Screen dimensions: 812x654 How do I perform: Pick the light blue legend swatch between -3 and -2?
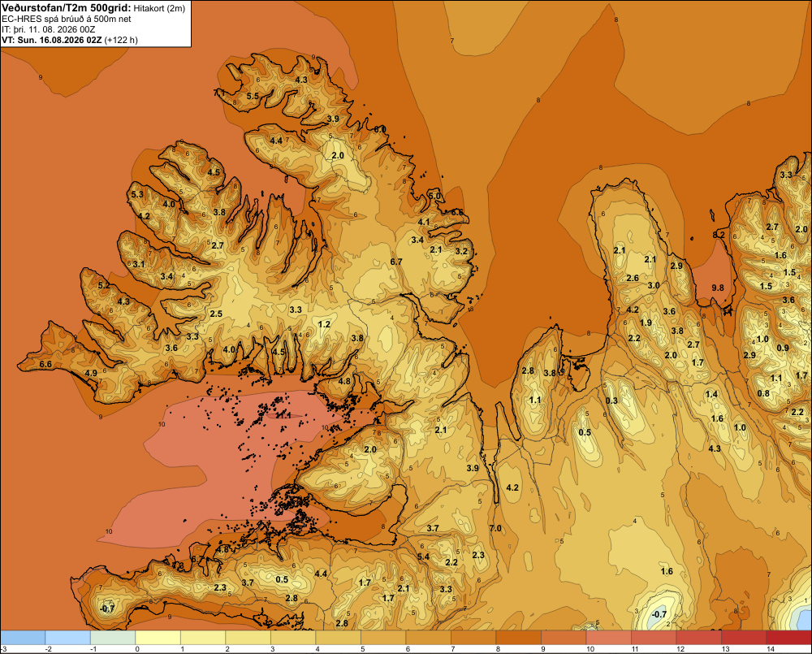23,638
